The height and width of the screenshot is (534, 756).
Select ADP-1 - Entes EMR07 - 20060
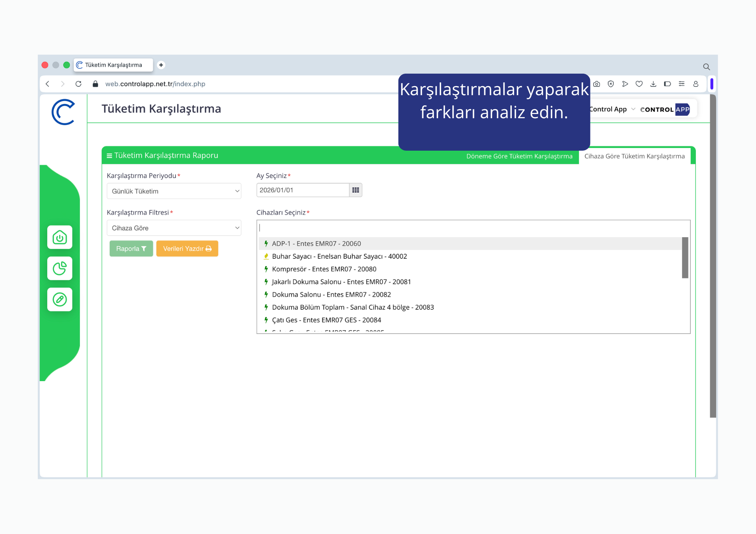470,244
